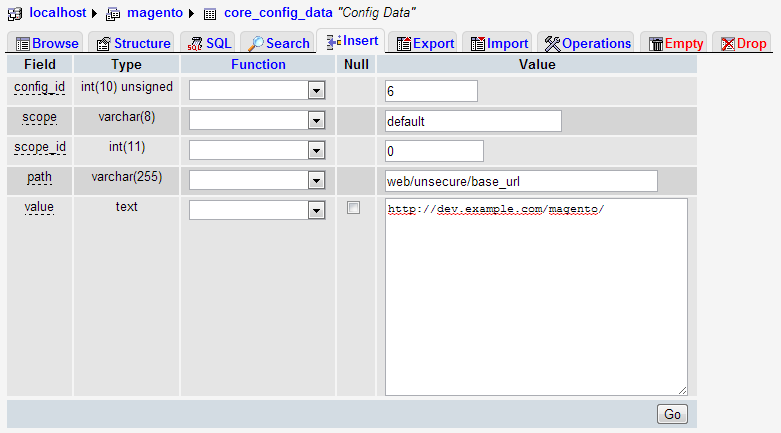Click the Structure tab icon
This screenshot has height=433, width=781.
click(103, 44)
